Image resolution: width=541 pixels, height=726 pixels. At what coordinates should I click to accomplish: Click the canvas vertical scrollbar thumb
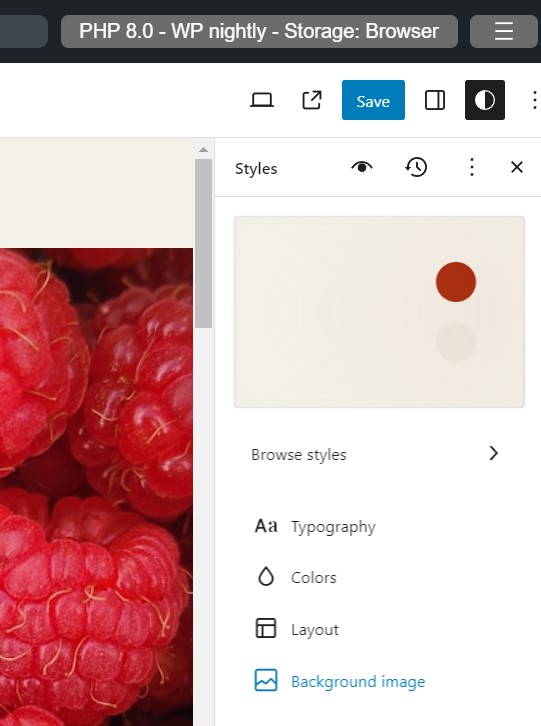point(203,244)
